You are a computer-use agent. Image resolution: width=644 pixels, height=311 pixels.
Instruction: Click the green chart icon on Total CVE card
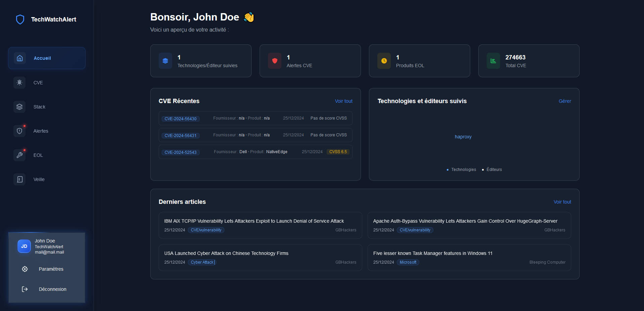pyautogui.click(x=493, y=61)
